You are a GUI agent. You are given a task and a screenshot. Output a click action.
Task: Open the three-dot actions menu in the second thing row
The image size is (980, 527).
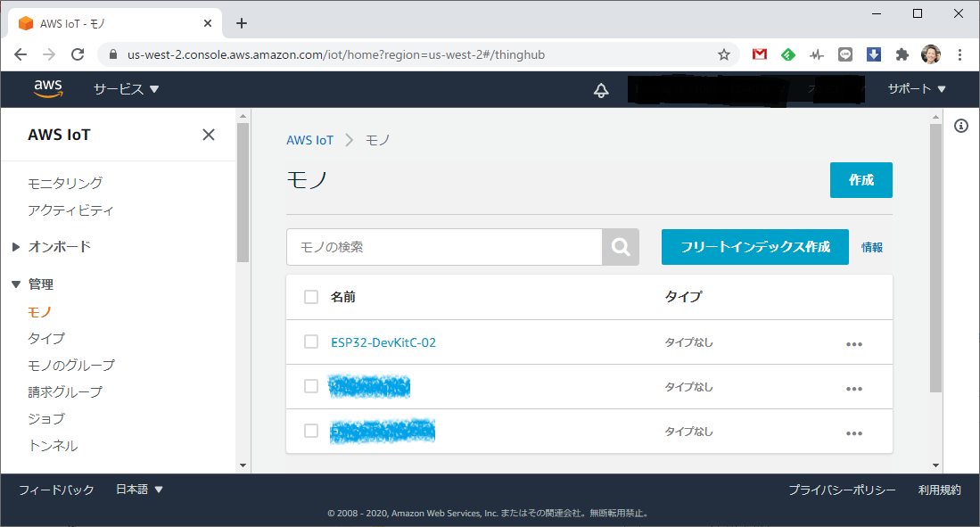click(853, 389)
